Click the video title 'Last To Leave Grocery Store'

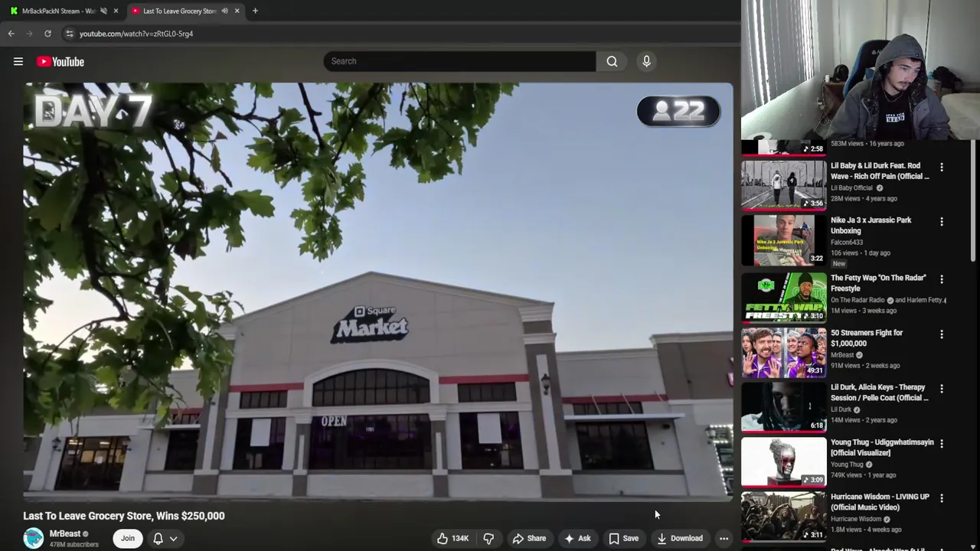click(124, 516)
